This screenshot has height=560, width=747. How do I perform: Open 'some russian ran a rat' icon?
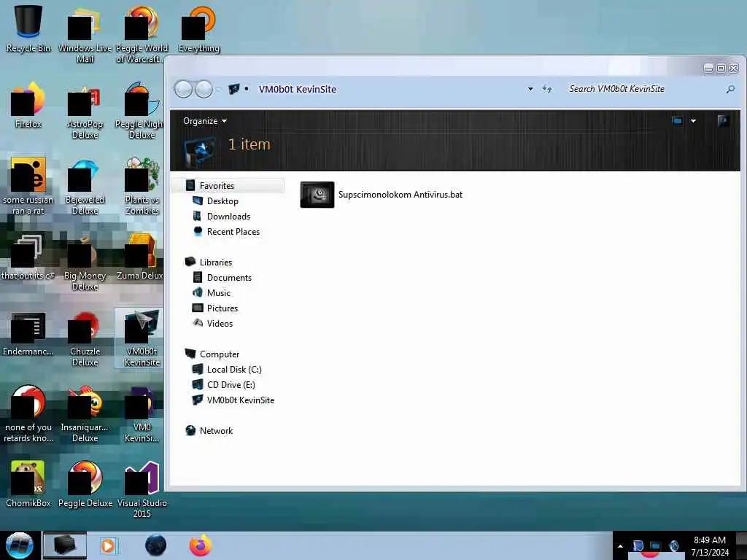pos(28,186)
